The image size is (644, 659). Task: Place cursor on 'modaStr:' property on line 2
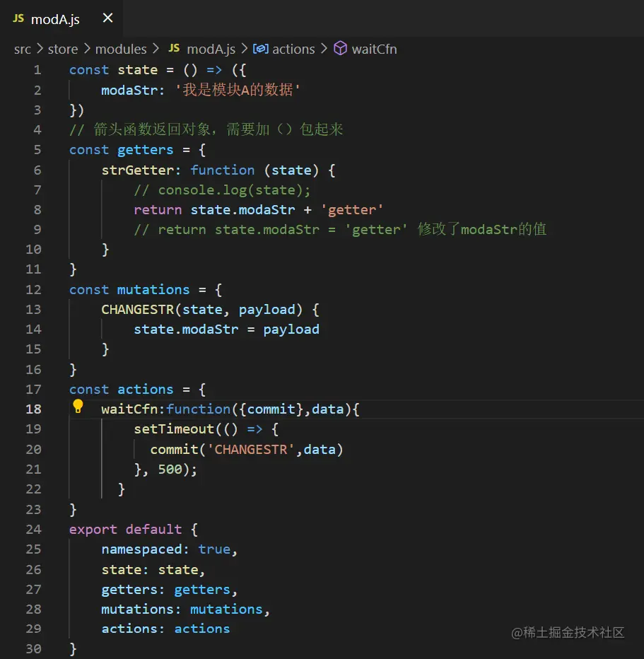[133, 90]
